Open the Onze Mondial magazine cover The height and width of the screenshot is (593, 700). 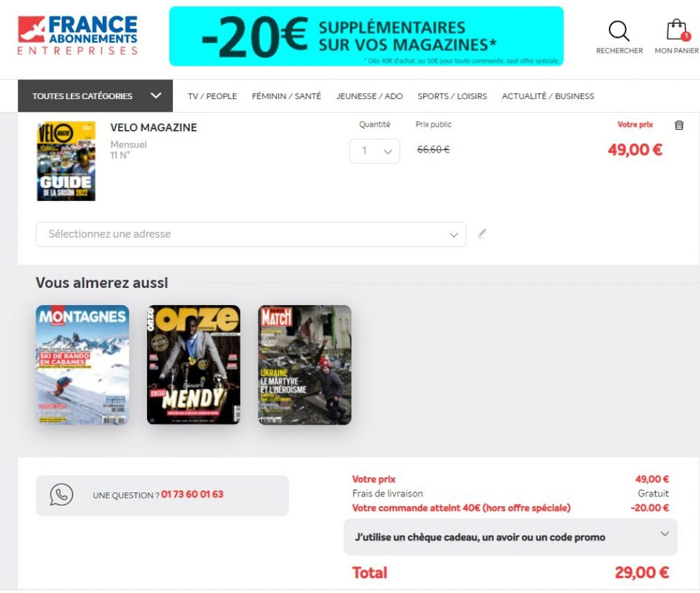click(x=193, y=365)
